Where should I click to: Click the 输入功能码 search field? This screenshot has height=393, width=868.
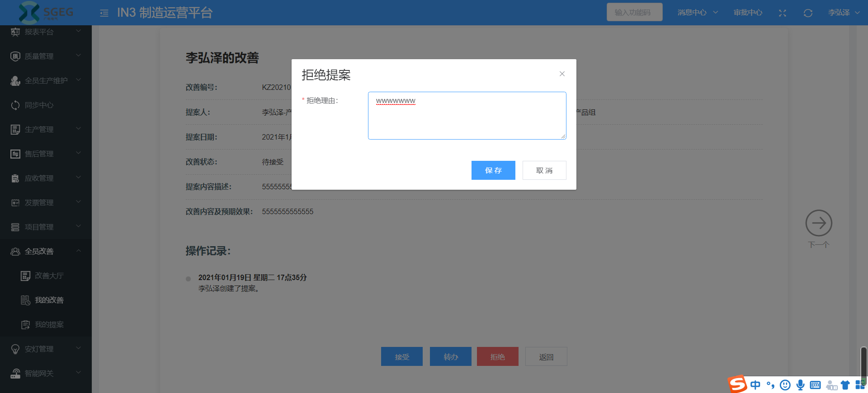(634, 13)
